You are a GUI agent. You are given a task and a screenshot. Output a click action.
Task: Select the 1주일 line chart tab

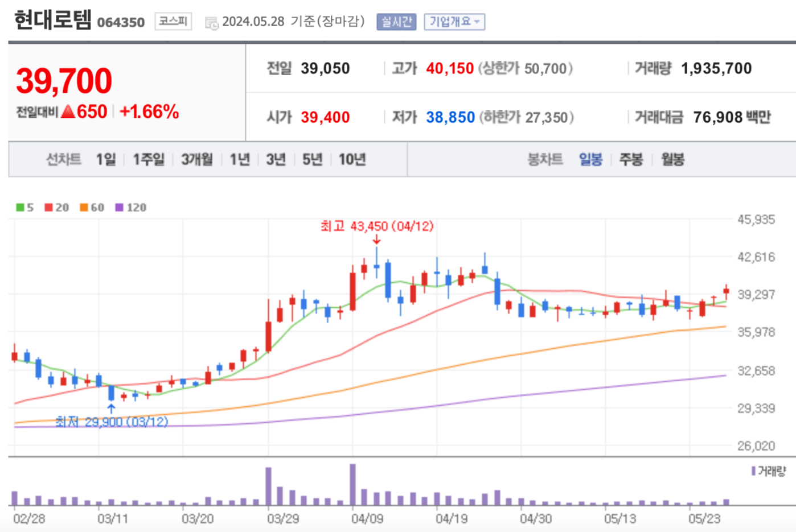pyautogui.click(x=149, y=159)
